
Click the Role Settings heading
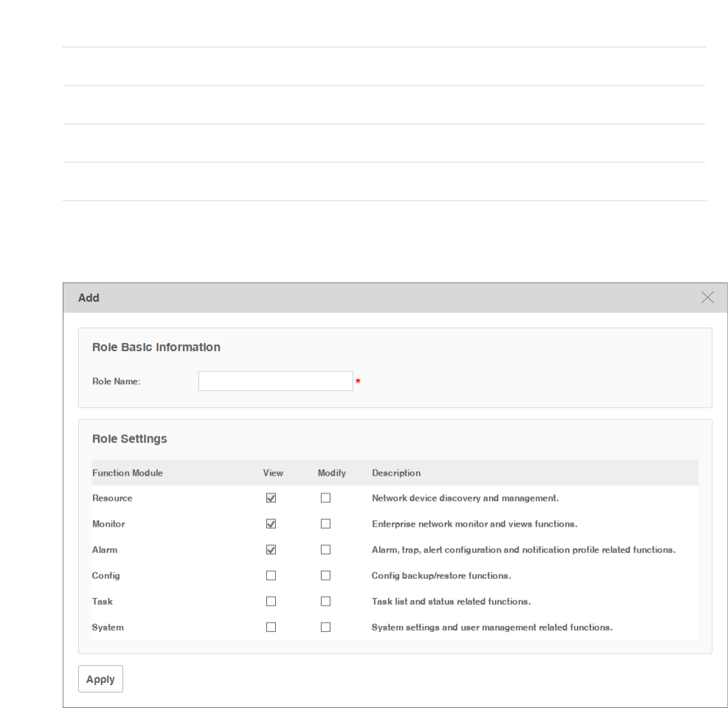point(130,439)
